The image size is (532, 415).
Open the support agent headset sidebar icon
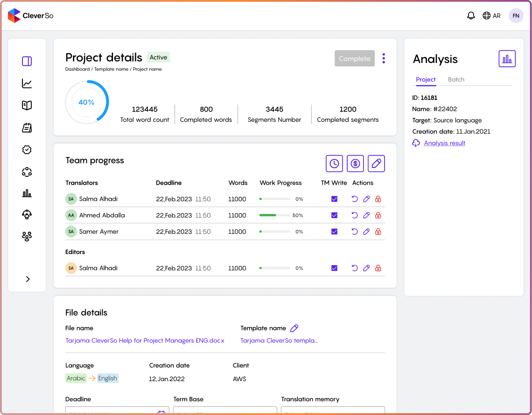tap(27, 215)
